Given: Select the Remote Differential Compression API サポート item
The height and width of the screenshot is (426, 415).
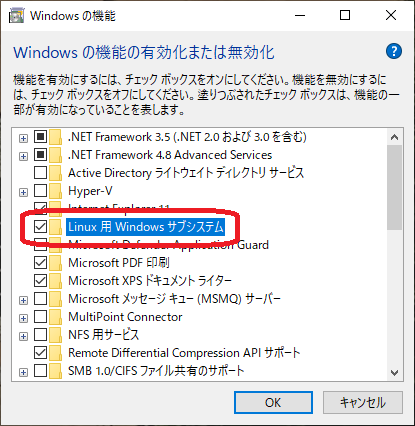Looking at the screenshot, I should coord(184,353).
